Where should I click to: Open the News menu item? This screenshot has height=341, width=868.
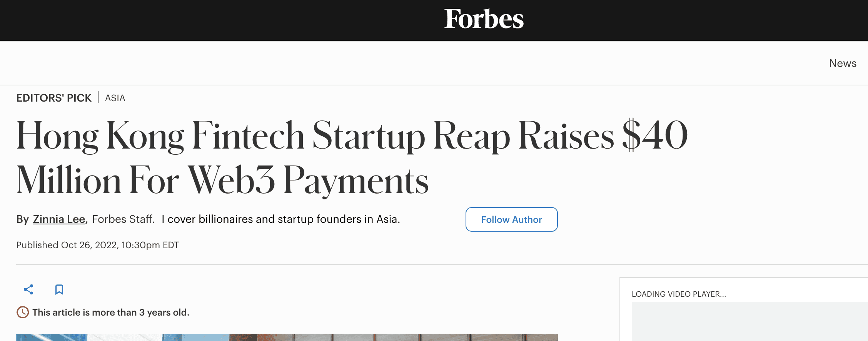click(843, 63)
